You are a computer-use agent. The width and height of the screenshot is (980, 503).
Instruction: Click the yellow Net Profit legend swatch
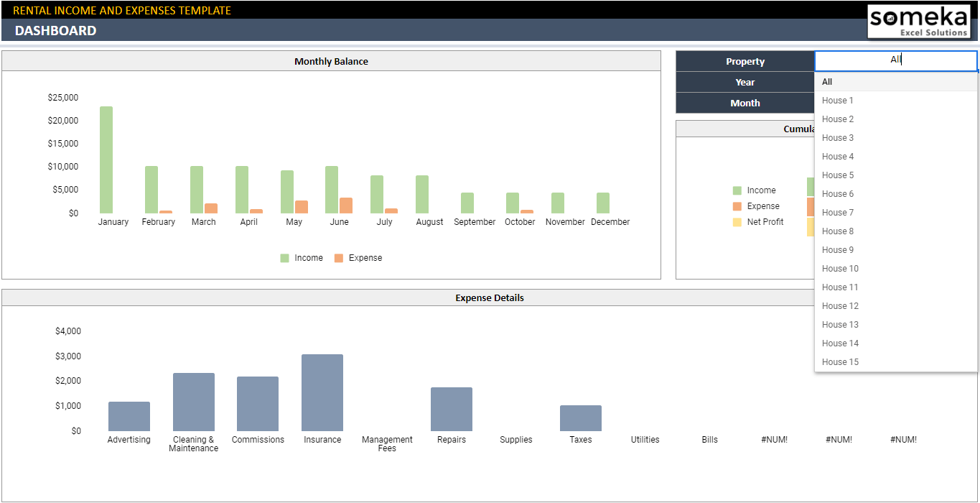tap(737, 222)
